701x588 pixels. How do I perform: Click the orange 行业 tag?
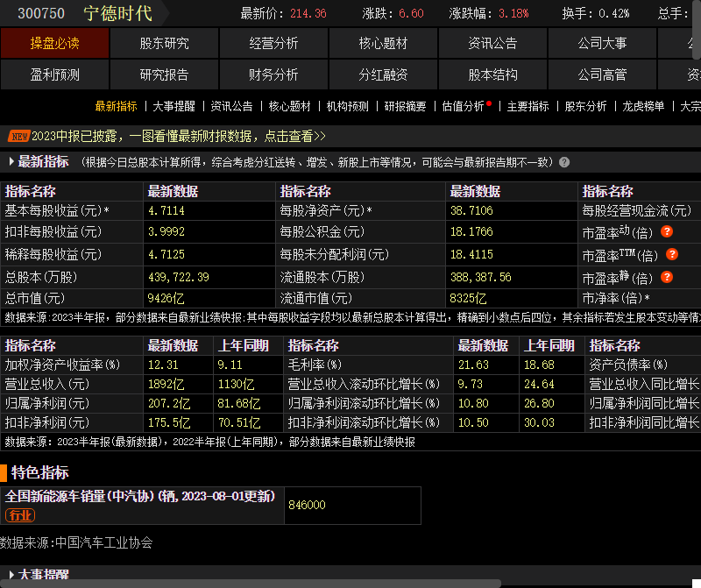click(x=20, y=515)
